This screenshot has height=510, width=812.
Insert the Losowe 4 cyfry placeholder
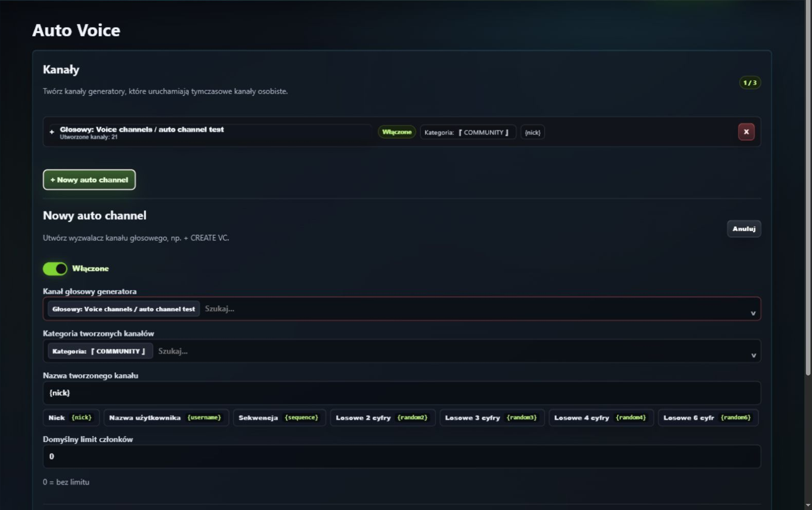coord(601,417)
